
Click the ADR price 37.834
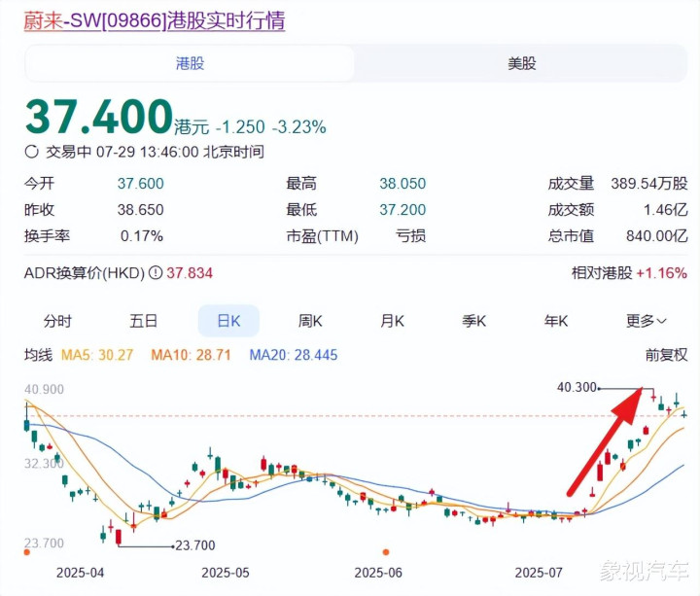pyautogui.click(x=190, y=273)
